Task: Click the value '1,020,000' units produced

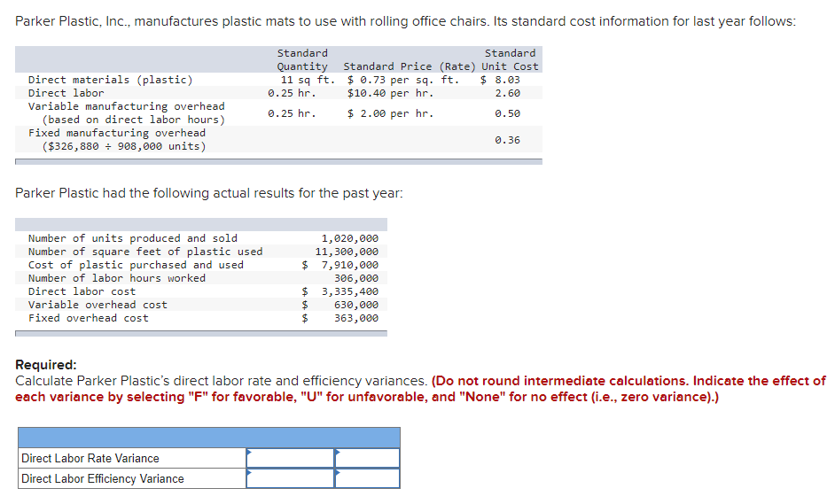Action: [350, 238]
